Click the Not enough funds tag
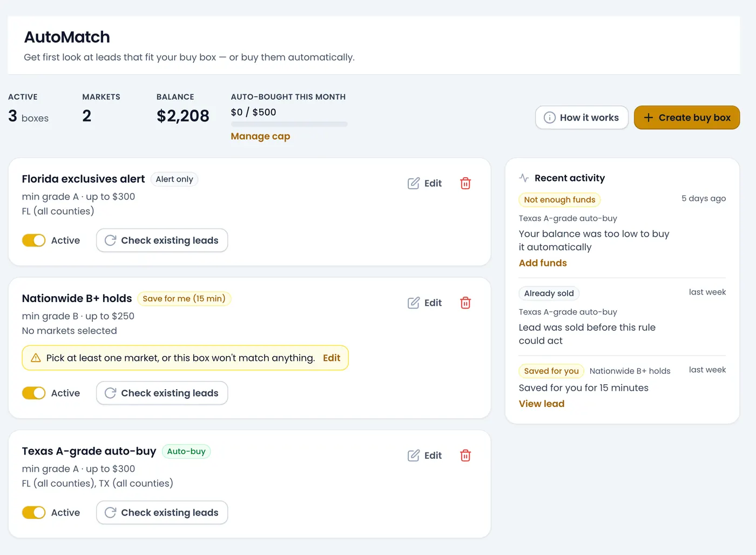 click(x=559, y=200)
